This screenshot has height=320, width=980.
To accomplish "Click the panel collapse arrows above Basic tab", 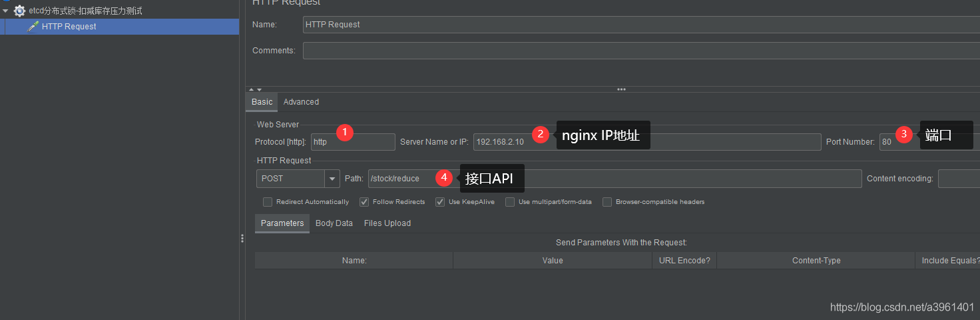I will point(255,89).
